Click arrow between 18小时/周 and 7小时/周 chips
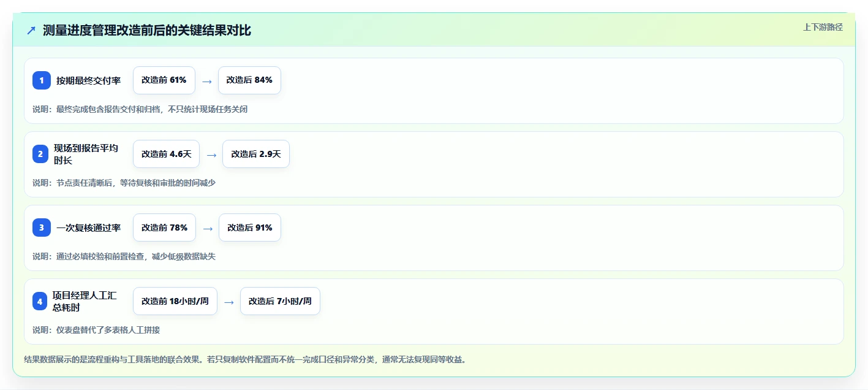This screenshot has width=868, height=390. click(229, 302)
